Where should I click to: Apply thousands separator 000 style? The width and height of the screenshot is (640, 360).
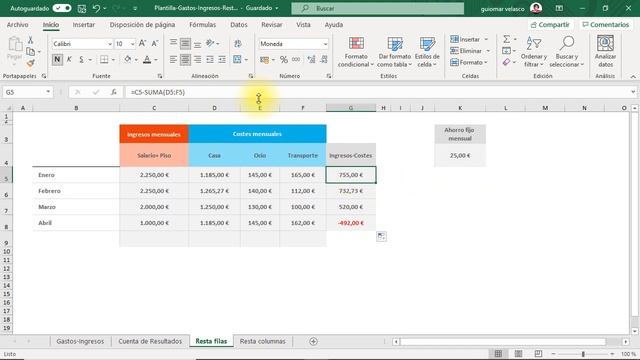coord(296,60)
